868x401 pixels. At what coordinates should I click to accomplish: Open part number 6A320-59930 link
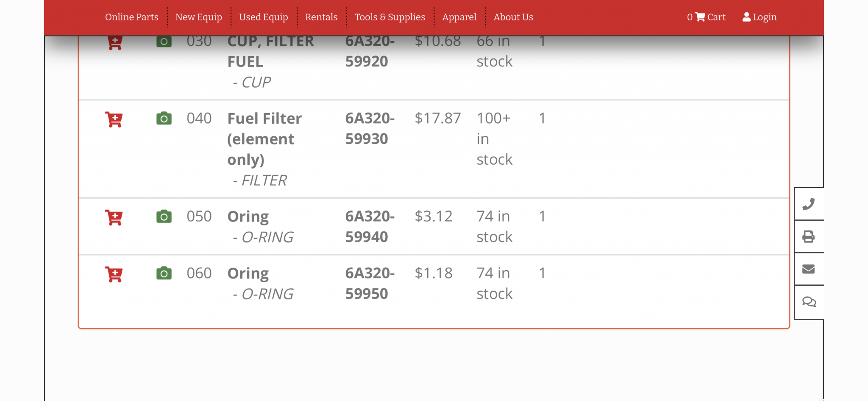coord(370,129)
